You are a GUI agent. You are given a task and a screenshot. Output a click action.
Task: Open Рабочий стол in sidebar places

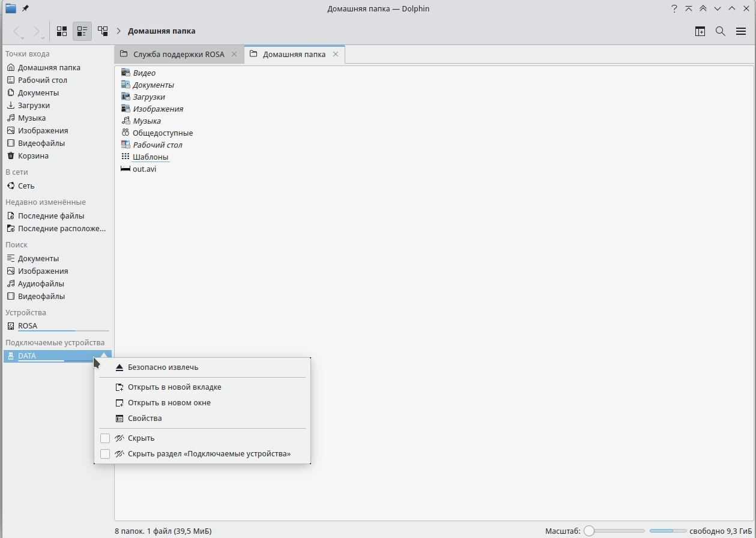pyautogui.click(x=58, y=80)
